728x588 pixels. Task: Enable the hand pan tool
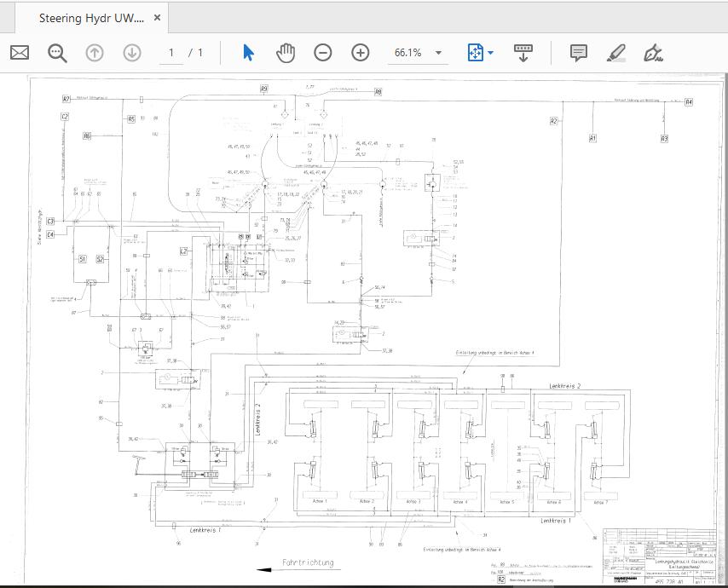pyautogui.click(x=285, y=53)
